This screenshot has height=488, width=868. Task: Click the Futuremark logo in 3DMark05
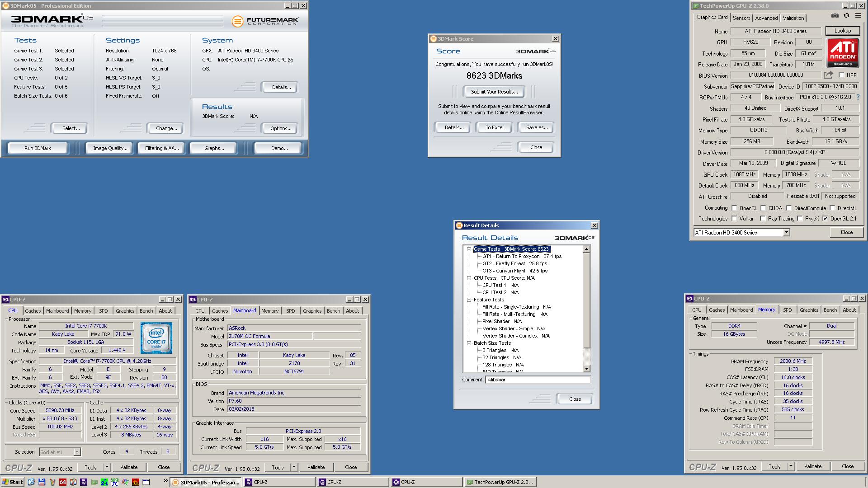pyautogui.click(x=265, y=21)
